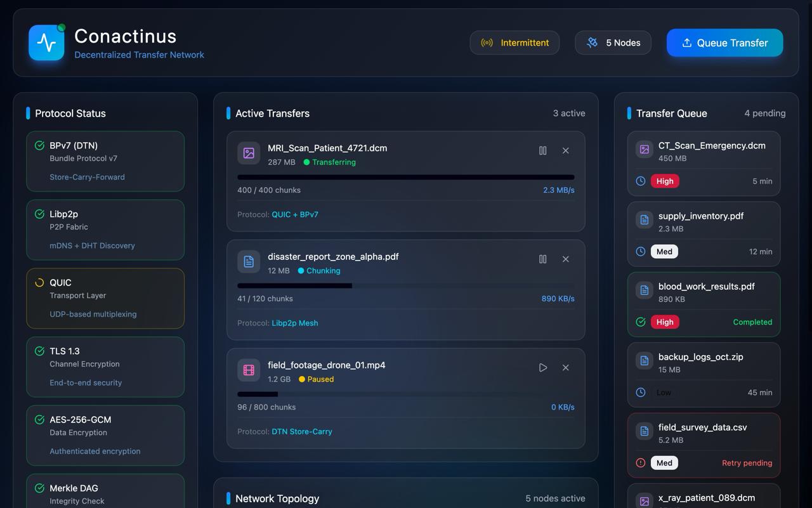Click the CT_Scan_Emergency.dcm file icon
Viewport: 812px width, 508px height.
click(x=645, y=149)
